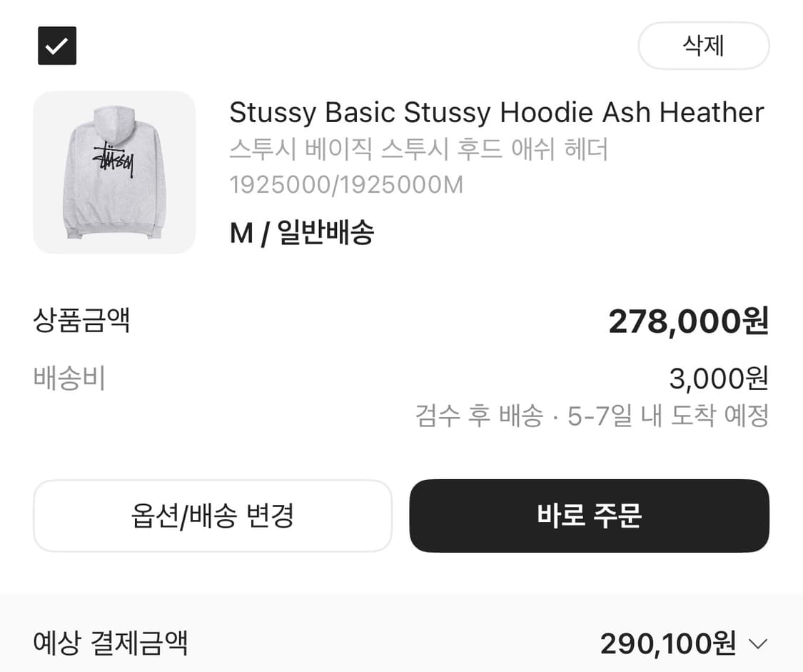803x672 pixels.
Task: Click the downward chevron beside the total price
Action: 758,643
